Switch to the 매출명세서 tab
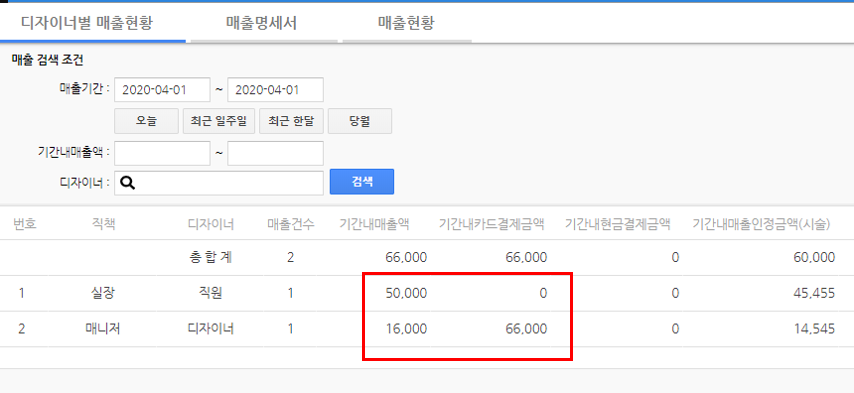854x393 pixels. [261, 23]
